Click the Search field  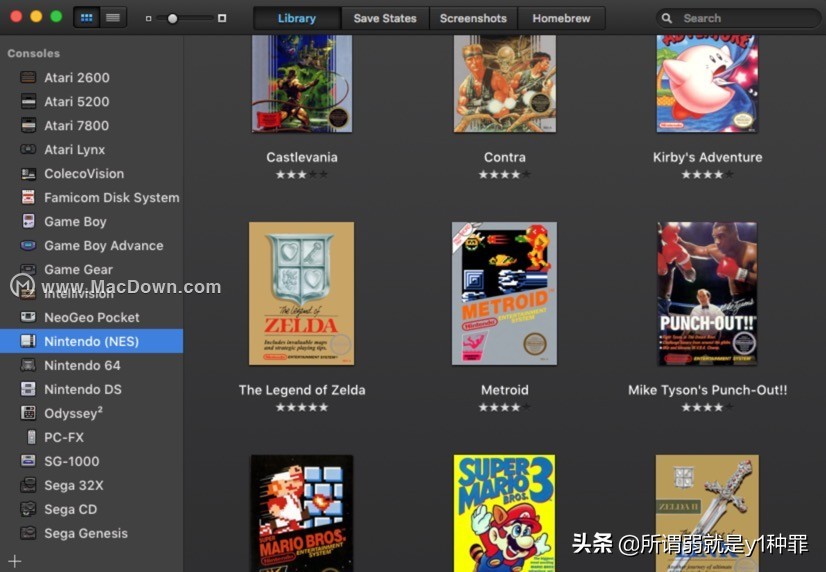(738, 18)
